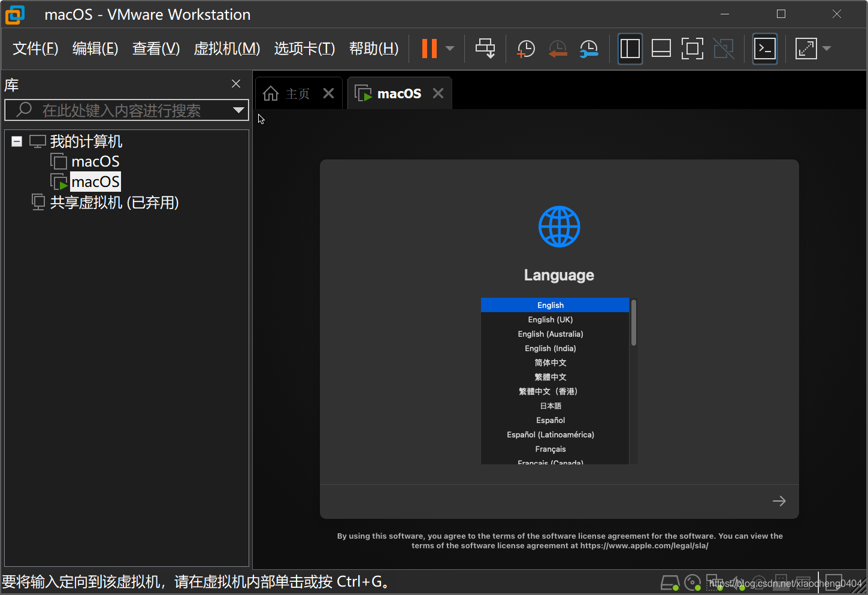The image size is (868, 595).
Task: Choose English in the language list
Action: pos(555,305)
